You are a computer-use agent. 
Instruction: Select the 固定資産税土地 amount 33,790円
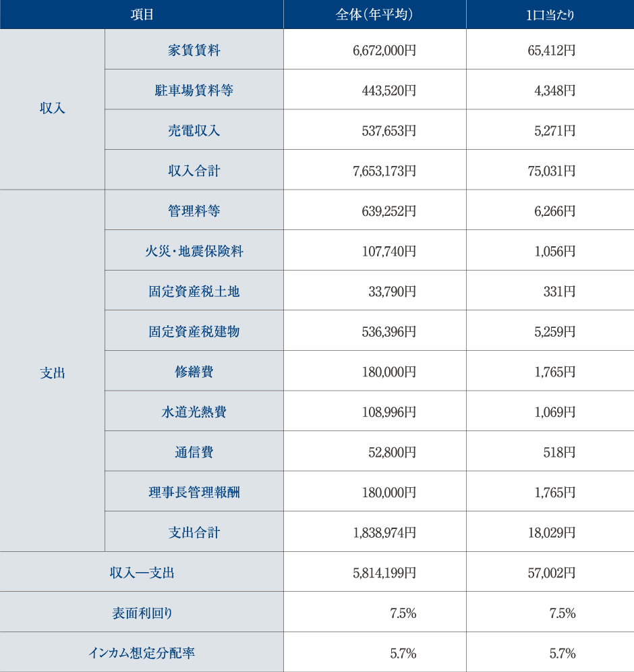pos(392,292)
